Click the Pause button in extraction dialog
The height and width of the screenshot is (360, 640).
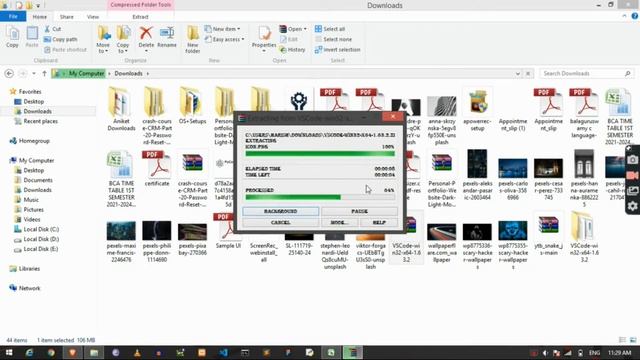coord(360,211)
